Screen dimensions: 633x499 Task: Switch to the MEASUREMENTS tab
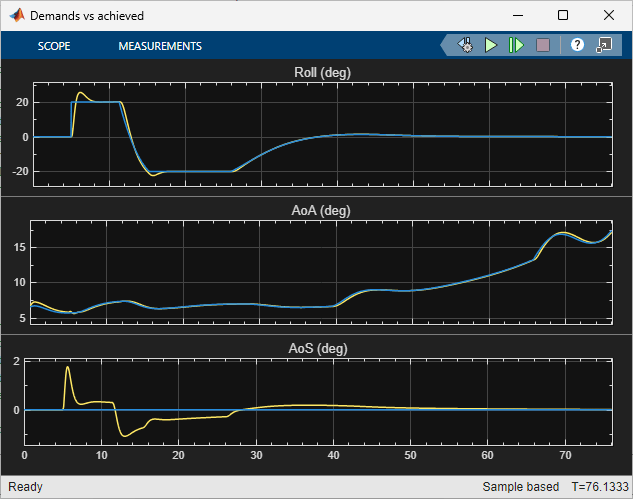point(160,46)
